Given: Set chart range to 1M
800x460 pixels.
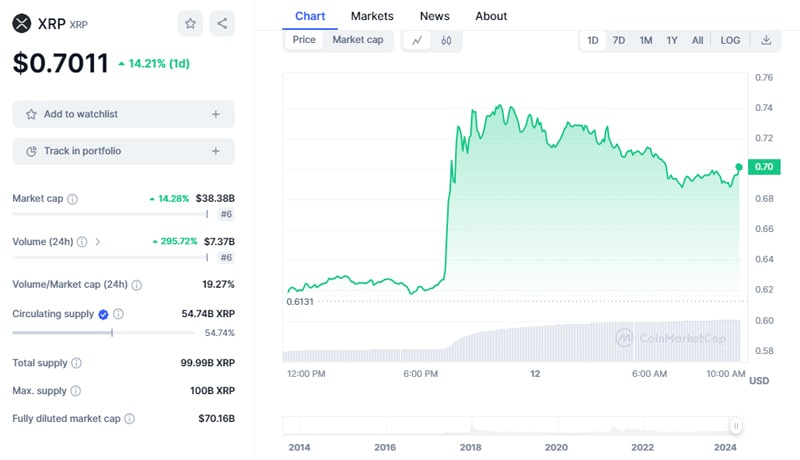Looking at the screenshot, I should click(645, 40).
